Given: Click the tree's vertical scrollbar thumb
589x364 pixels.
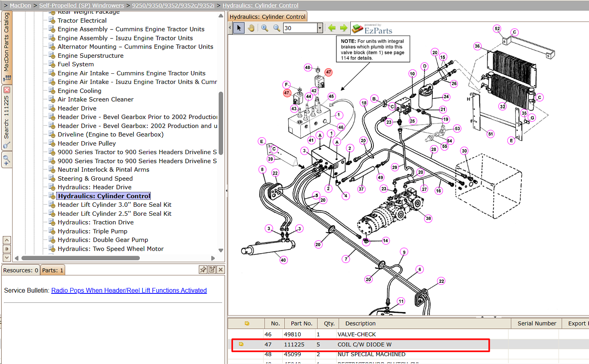Looking at the screenshot, I should 221,123.
